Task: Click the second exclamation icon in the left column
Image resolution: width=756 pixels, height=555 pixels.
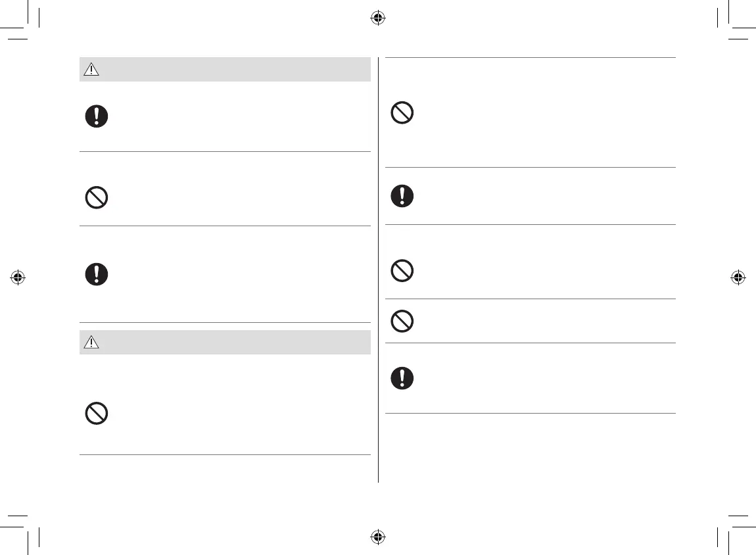Action: coord(97,274)
